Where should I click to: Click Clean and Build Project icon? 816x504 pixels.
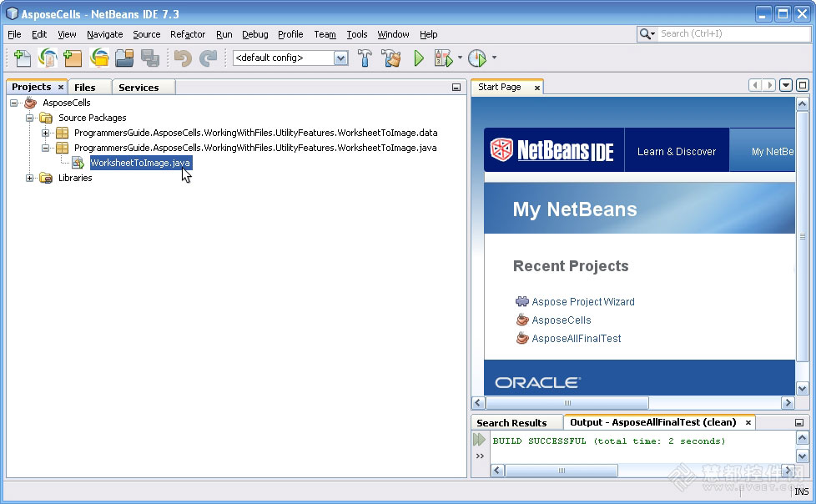[x=391, y=58]
